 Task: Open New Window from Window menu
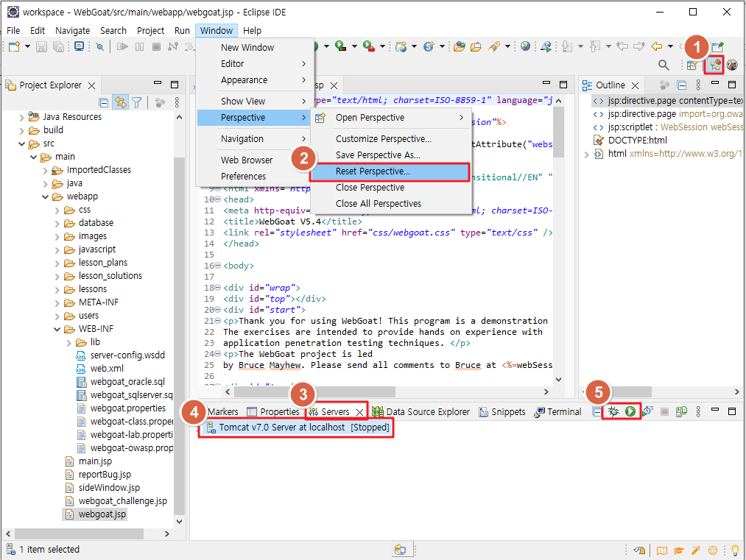(x=247, y=48)
